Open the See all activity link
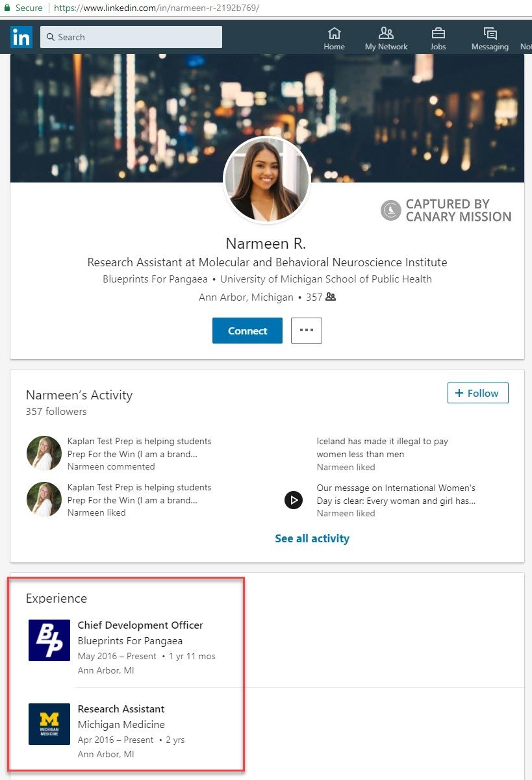The height and width of the screenshot is (780, 532). coord(312,538)
